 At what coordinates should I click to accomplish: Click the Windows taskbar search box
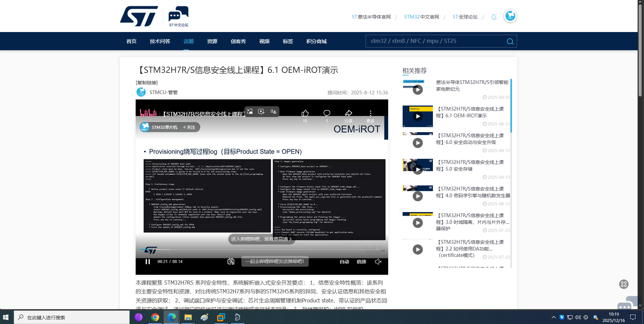pyautogui.click(x=72, y=317)
